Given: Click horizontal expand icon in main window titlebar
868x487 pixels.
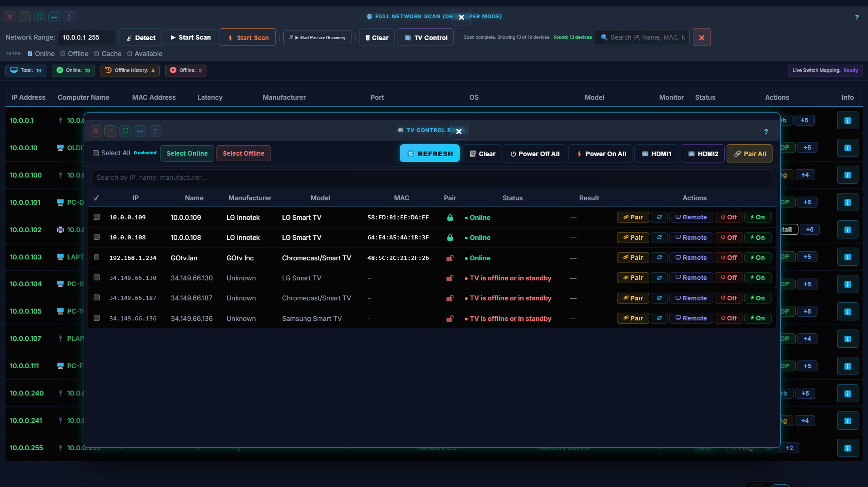Looking at the screenshot, I should point(54,17).
